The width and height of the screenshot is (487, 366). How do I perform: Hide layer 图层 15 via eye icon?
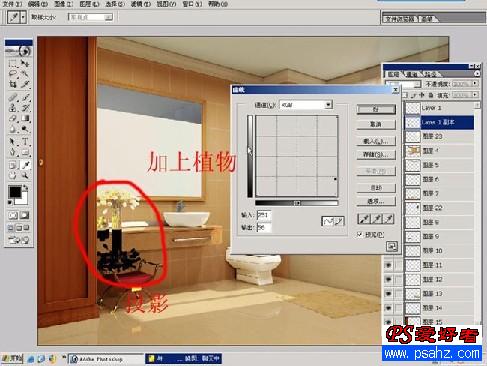point(388,322)
